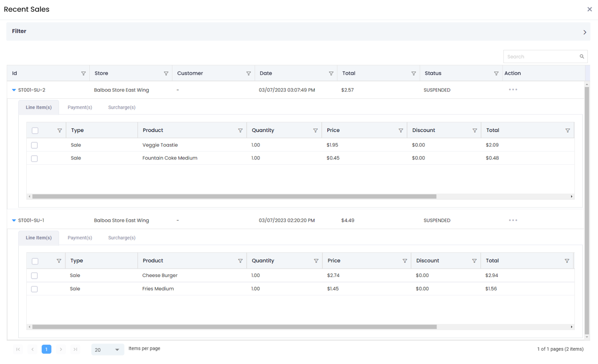
Task: Collapse the ST001-SU-2 sale row
Action: [14, 90]
